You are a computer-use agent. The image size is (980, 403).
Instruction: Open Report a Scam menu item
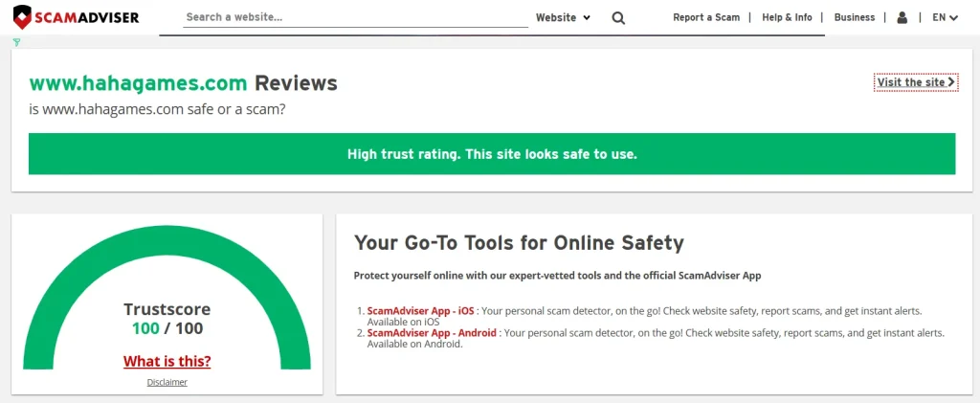[x=706, y=17]
